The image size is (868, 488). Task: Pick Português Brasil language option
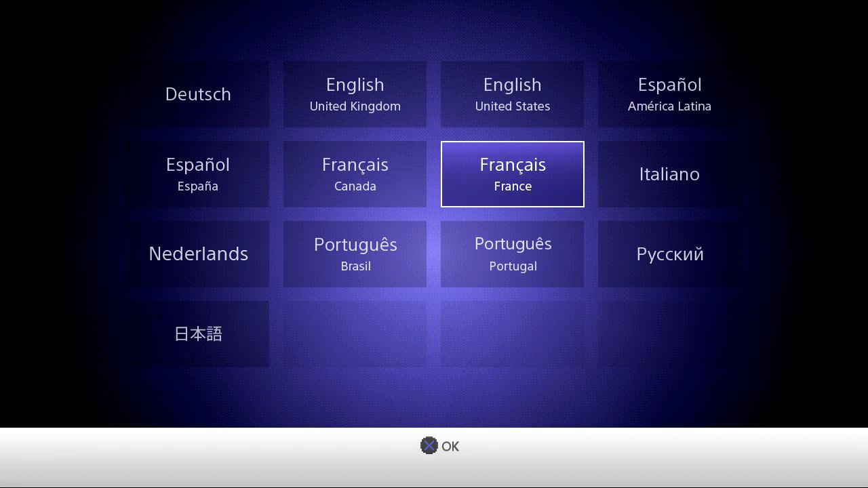(355, 254)
